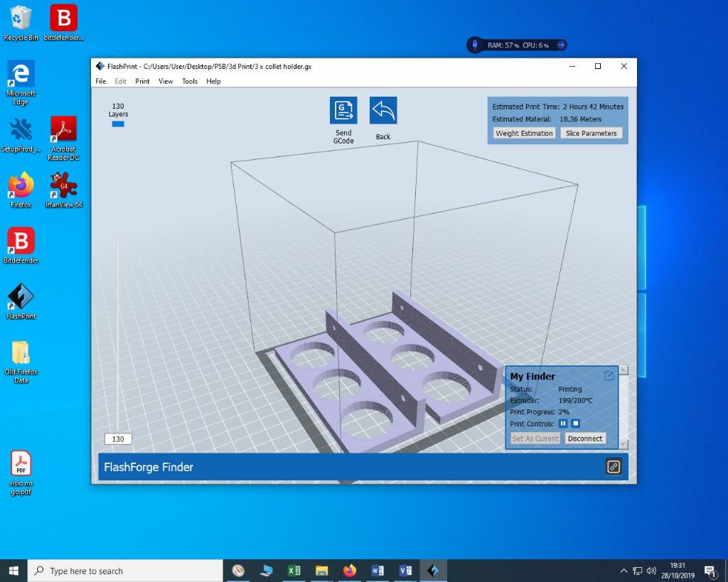Click the Weight Estimation button
The width and height of the screenshot is (728, 582).
tap(524, 133)
